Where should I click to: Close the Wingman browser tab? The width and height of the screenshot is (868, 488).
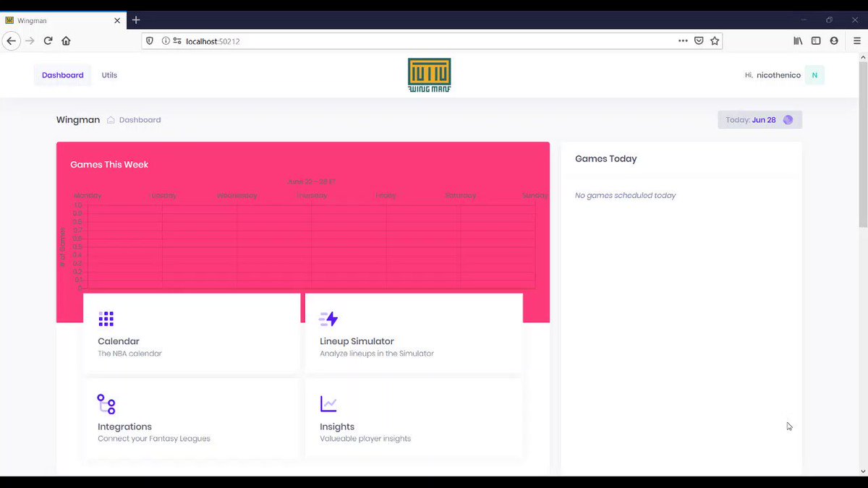click(116, 20)
